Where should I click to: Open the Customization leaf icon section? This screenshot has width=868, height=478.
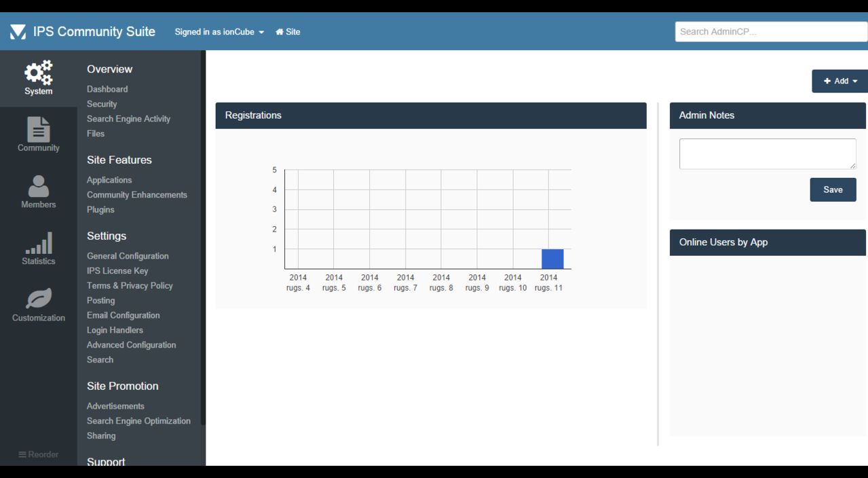coord(39,305)
